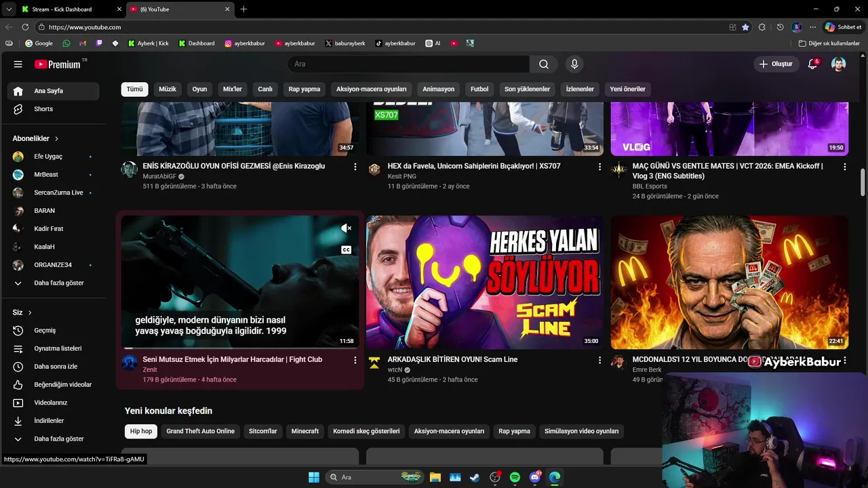Click the browser address bar URL
Viewport: 868px width, 488px height.
click(85, 27)
